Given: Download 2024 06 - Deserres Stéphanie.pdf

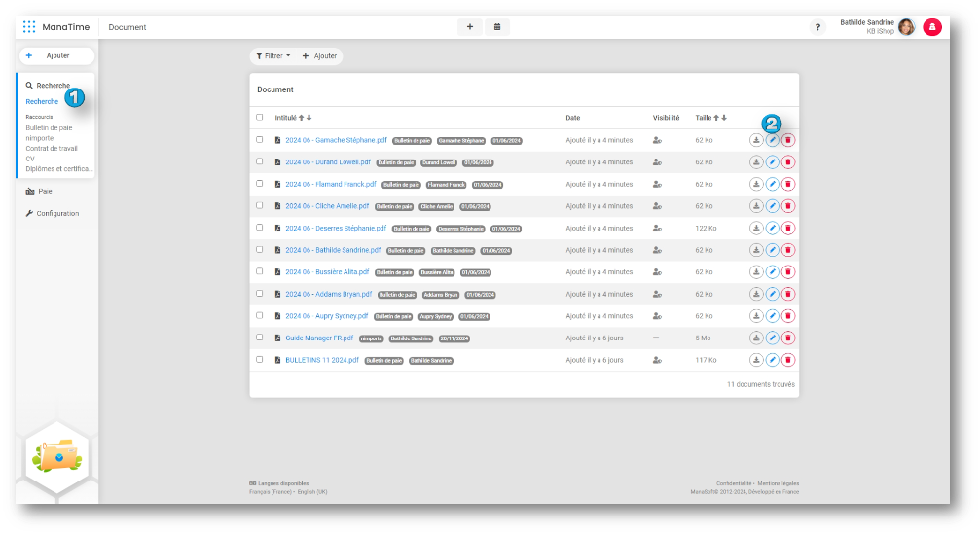Looking at the screenshot, I should (756, 228).
